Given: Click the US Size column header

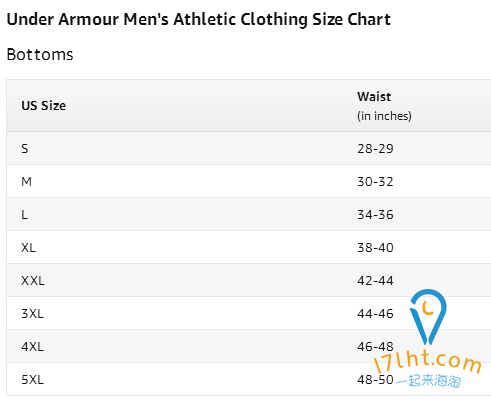Looking at the screenshot, I should click(44, 106).
